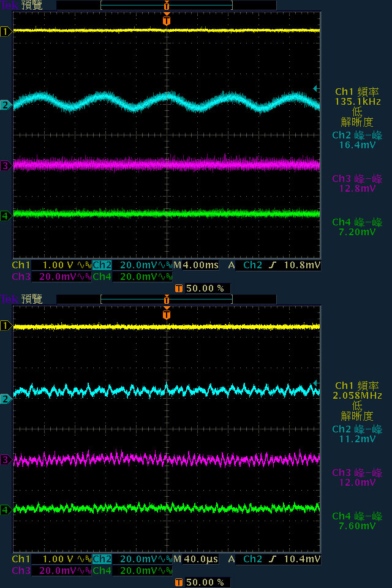Click the green Ch4 trace in 4.00ms capture
The height and width of the screenshot is (588, 392).
coord(167,214)
